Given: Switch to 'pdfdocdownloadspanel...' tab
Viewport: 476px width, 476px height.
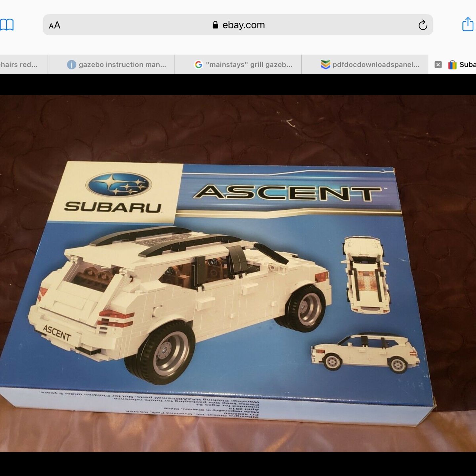Looking at the screenshot, I should (x=365, y=64).
